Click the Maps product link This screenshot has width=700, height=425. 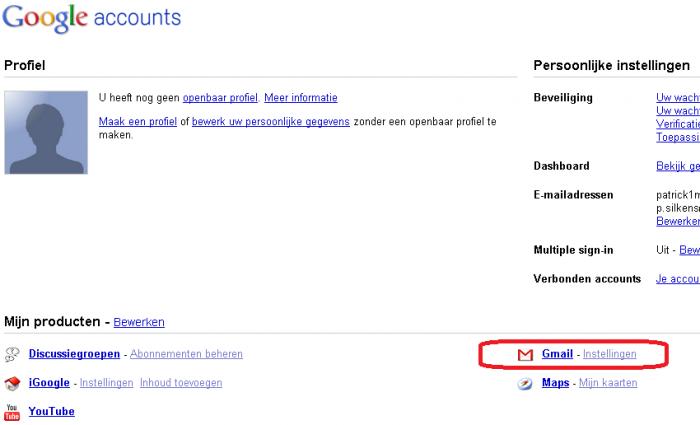tap(555, 382)
